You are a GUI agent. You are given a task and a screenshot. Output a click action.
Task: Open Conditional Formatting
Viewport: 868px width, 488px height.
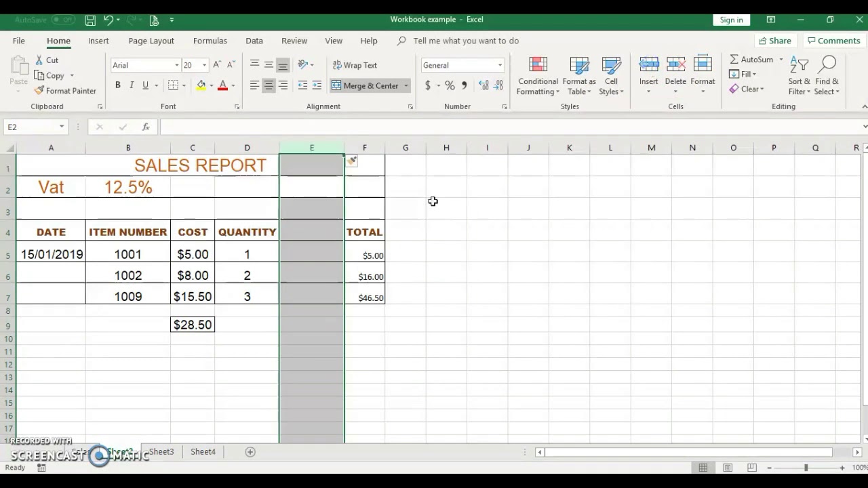538,76
